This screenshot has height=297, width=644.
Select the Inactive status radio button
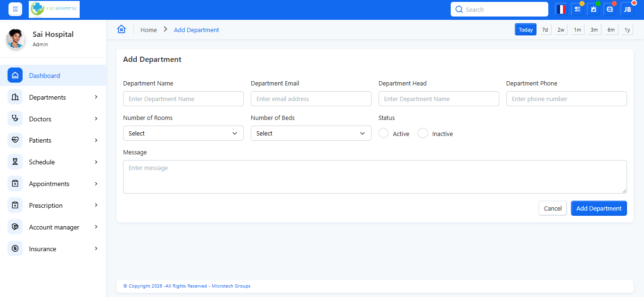click(x=423, y=133)
